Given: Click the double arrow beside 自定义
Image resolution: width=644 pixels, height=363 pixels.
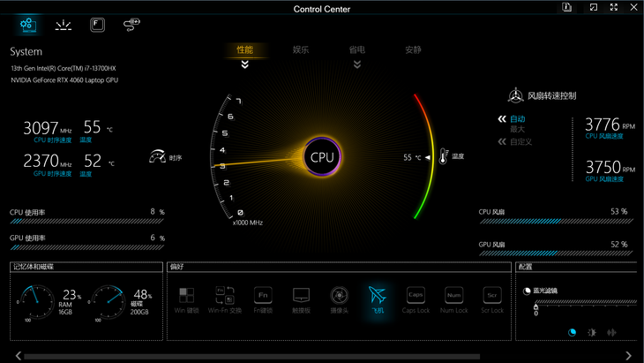Looking at the screenshot, I should [x=502, y=142].
